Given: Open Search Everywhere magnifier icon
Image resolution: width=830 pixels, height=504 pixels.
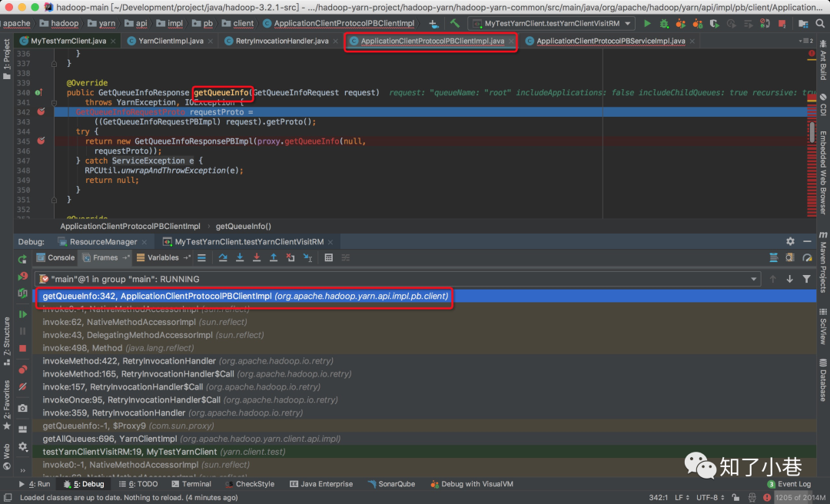Looking at the screenshot, I should pos(821,24).
